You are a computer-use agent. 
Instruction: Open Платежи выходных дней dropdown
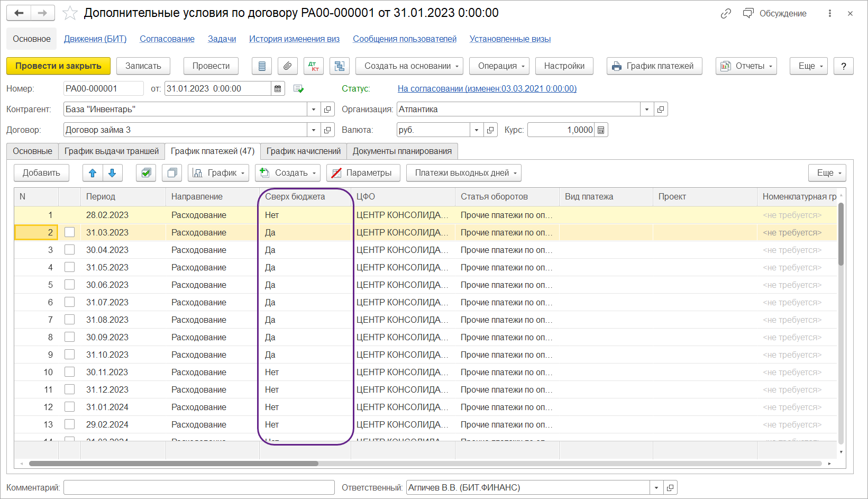tap(464, 173)
